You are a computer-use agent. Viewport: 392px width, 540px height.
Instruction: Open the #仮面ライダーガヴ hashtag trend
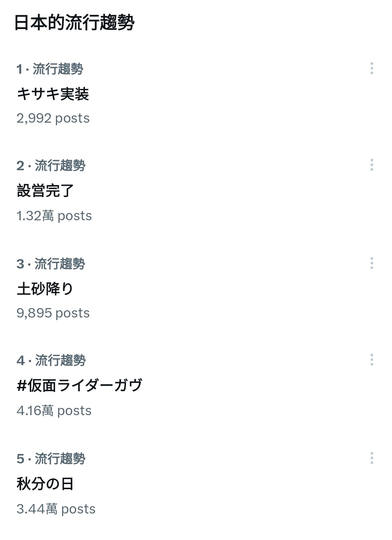point(79,385)
